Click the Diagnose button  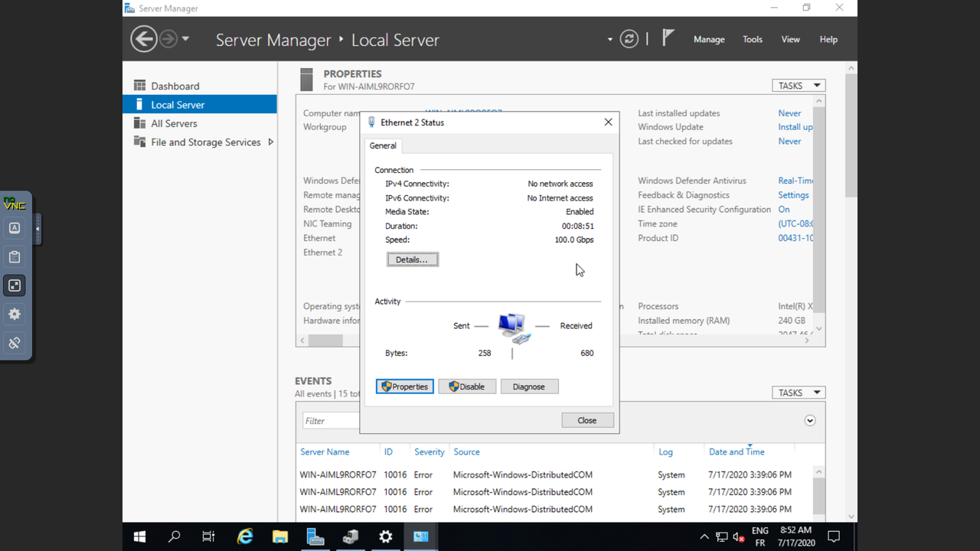(529, 386)
